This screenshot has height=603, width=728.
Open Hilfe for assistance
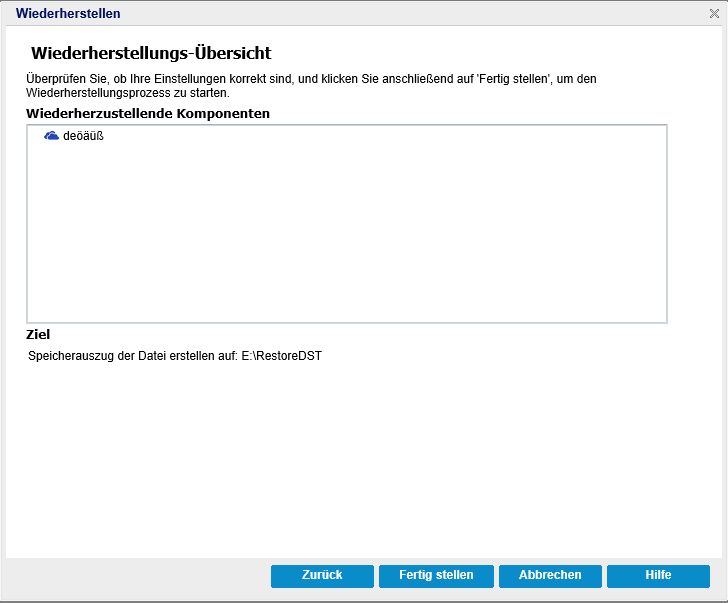coord(658,576)
